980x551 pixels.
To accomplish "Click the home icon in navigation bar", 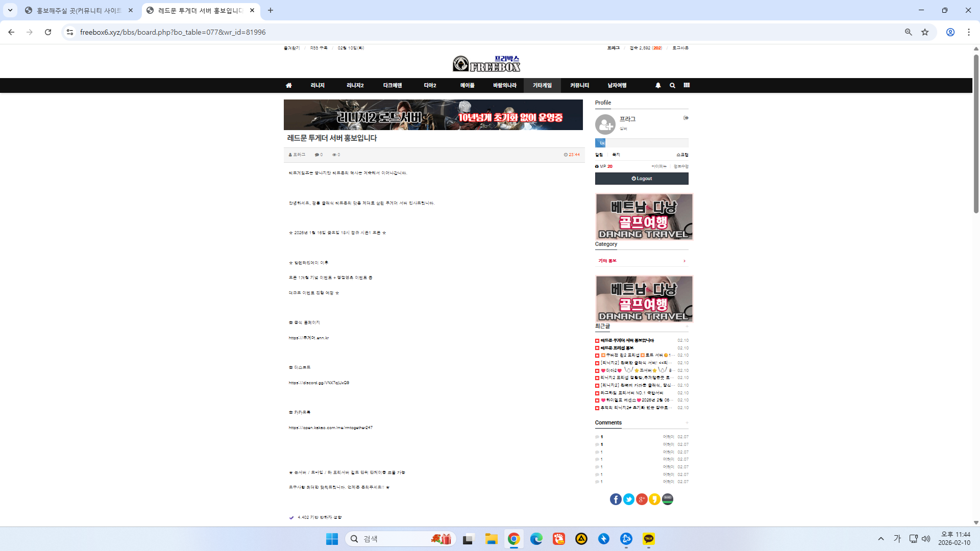I will tap(289, 86).
